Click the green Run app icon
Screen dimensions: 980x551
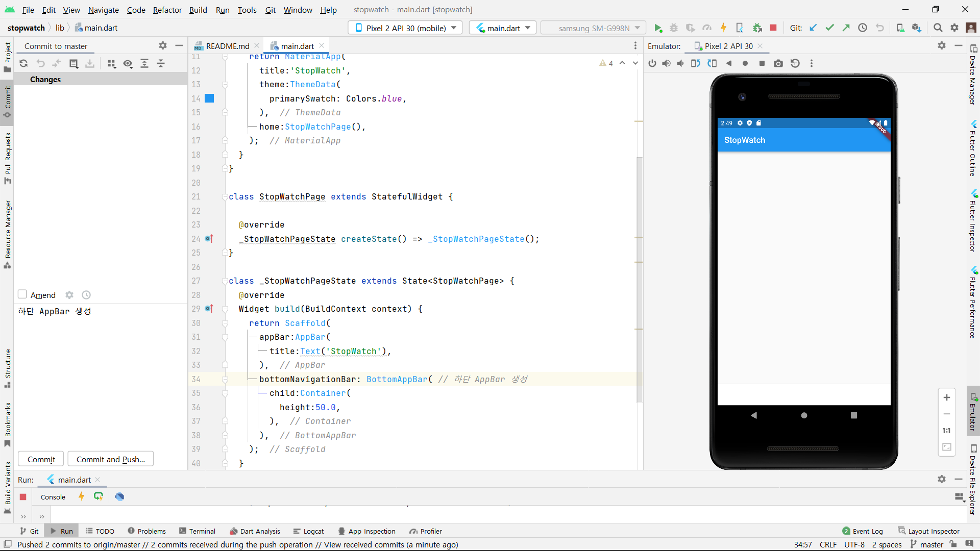pyautogui.click(x=658, y=28)
